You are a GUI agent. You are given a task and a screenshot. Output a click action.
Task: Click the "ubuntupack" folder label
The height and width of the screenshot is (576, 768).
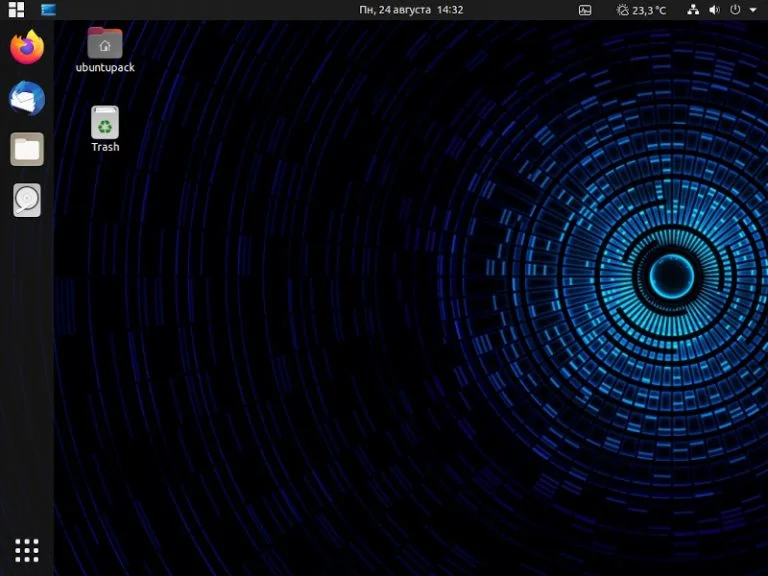[105, 68]
